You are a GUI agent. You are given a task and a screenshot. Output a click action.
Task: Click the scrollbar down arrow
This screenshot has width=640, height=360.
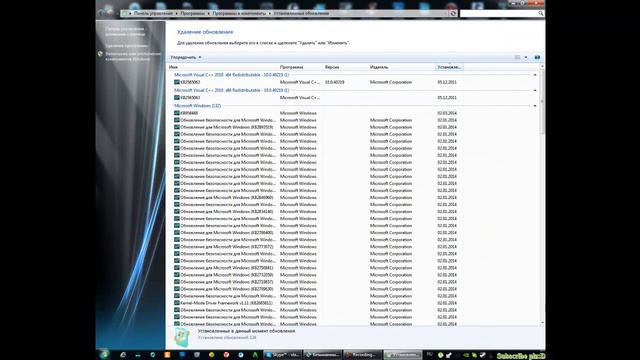tap(542, 322)
